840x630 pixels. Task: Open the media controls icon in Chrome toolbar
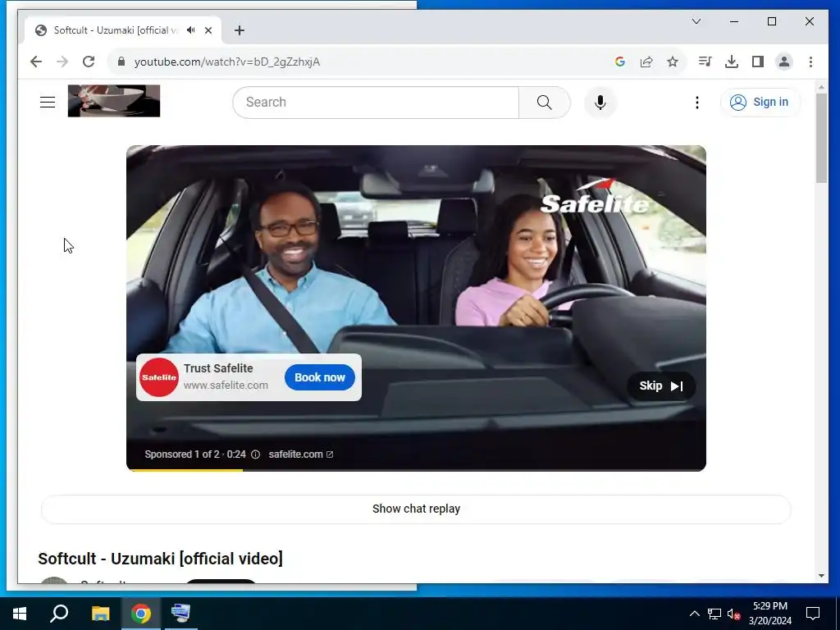(705, 62)
